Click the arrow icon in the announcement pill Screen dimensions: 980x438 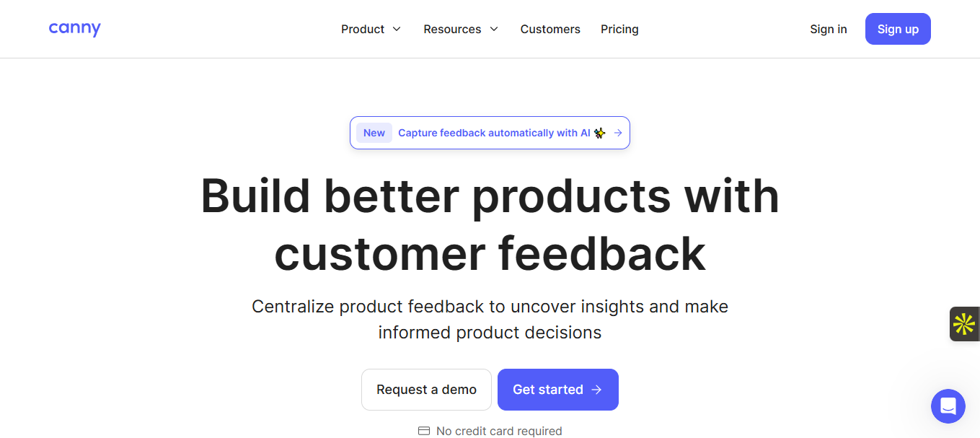point(618,133)
